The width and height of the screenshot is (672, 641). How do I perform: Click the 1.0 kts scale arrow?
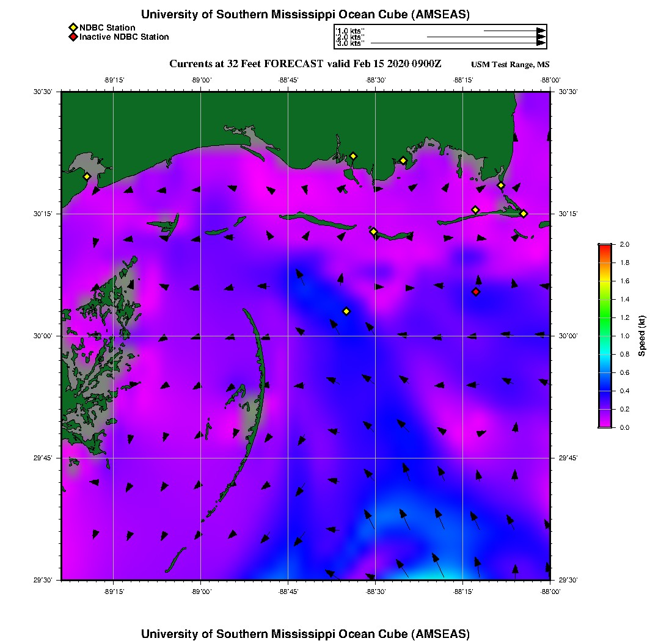[x=513, y=31]
